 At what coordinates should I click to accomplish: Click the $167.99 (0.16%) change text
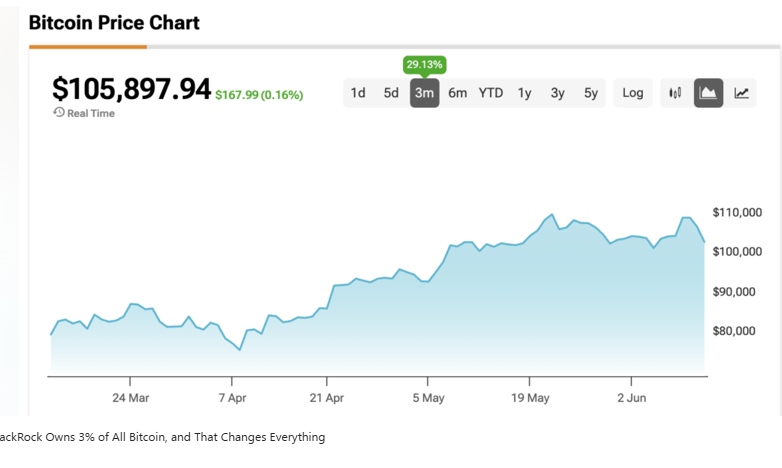(258, 95)
